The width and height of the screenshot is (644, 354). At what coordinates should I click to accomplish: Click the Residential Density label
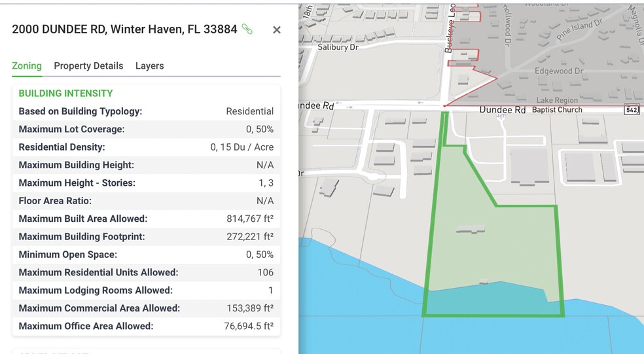click(62, 147)
